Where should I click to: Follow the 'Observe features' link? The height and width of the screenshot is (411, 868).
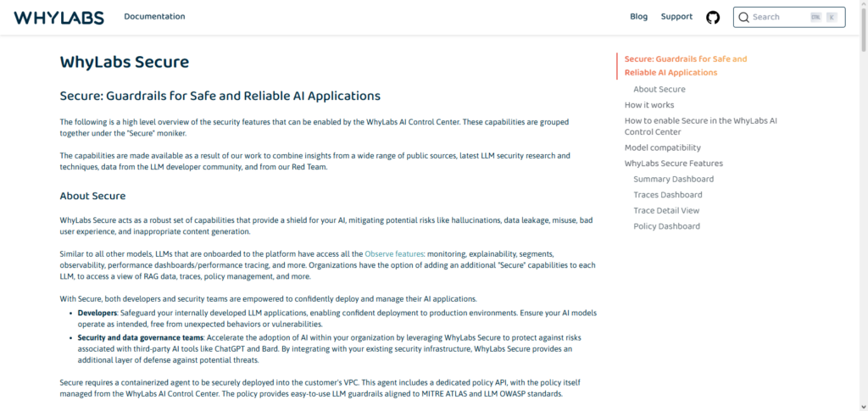pyautogui.click(x=393, y=254)
